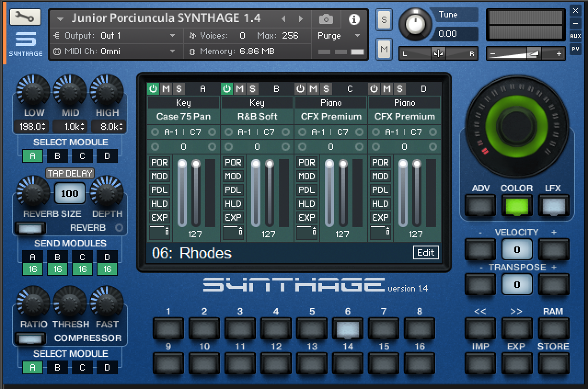Click the green COLOR button
588x389 pixels.
pyautogui.click(x=517, y=205)
